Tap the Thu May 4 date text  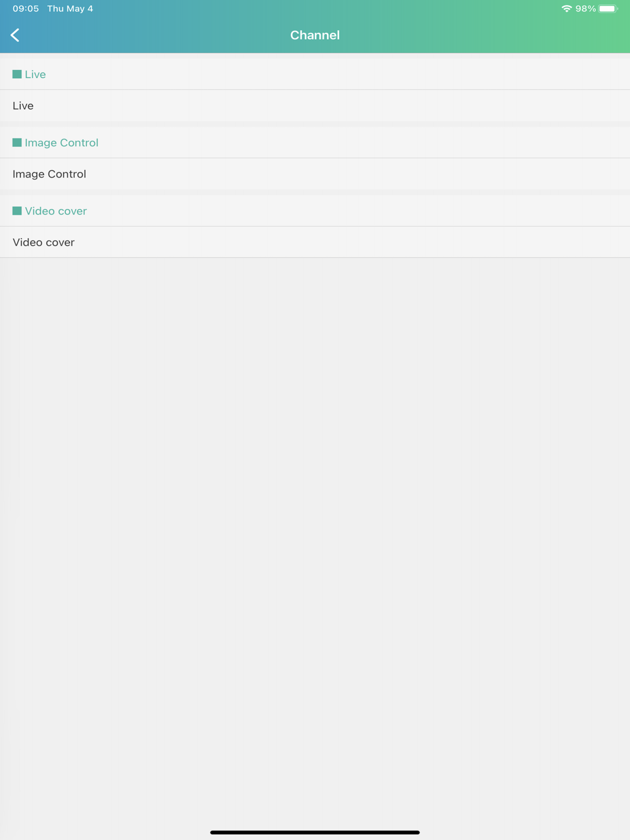[70, 9]
